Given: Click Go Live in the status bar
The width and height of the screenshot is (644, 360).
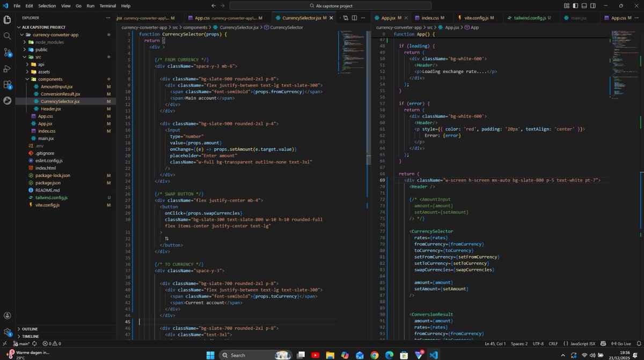Looking at the screenshot, I should pyautogui.click(x=623, y=343).
